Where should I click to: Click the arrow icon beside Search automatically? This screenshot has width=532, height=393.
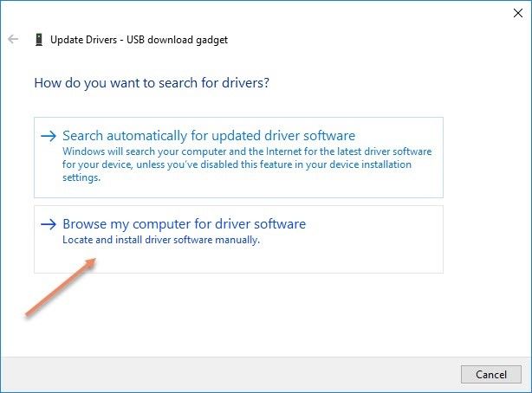tap(49, 136)
